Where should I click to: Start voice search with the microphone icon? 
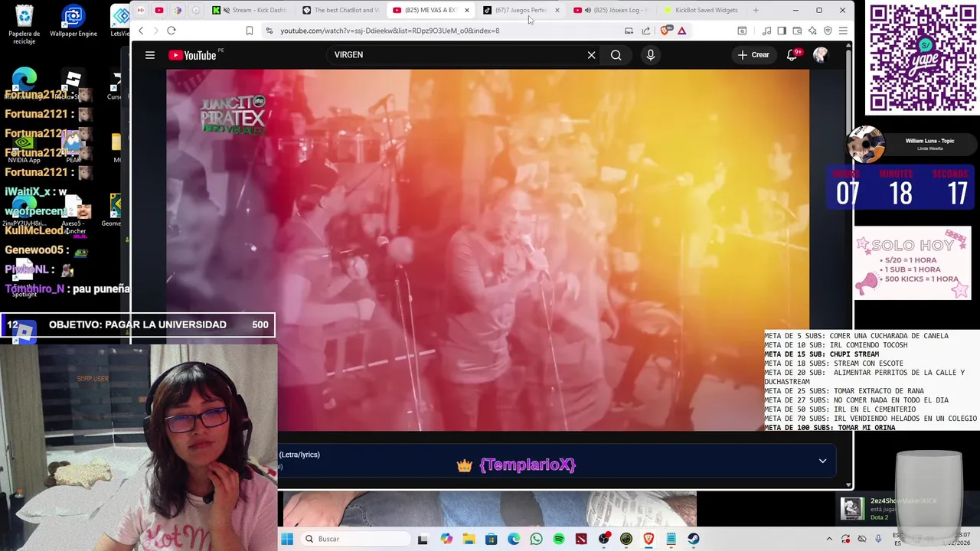[x=651, y=55]
